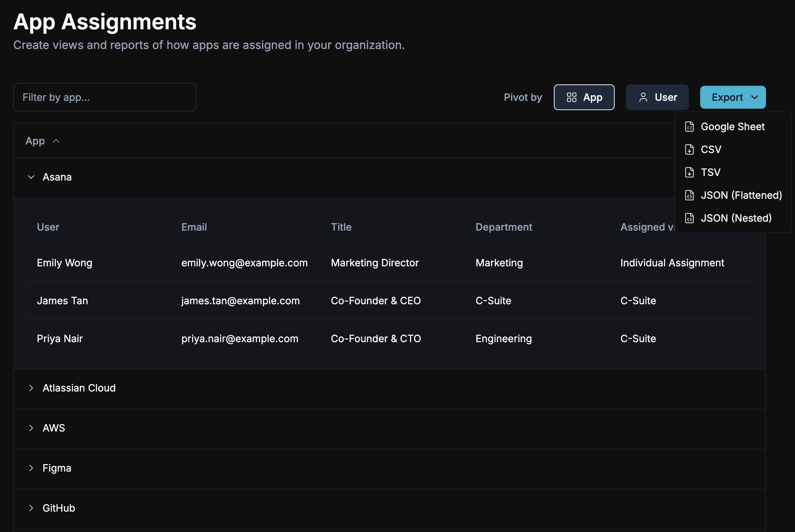Sort using the App column arrow
The image size is (795, 532).
(x=56, y=141)
